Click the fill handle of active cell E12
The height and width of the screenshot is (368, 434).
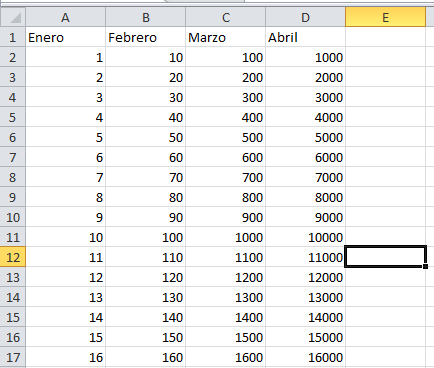425,266
